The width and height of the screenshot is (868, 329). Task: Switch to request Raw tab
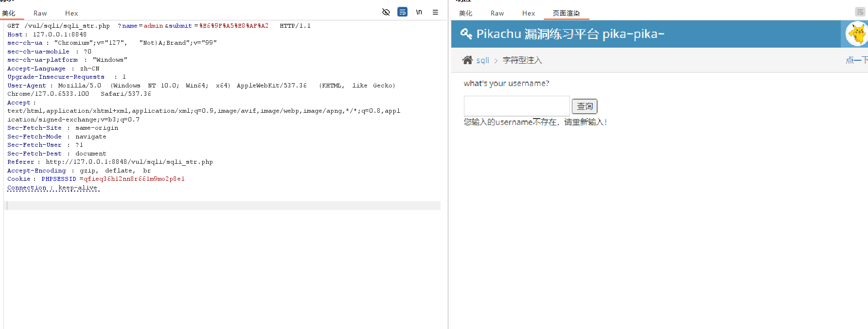coord(40,13)
